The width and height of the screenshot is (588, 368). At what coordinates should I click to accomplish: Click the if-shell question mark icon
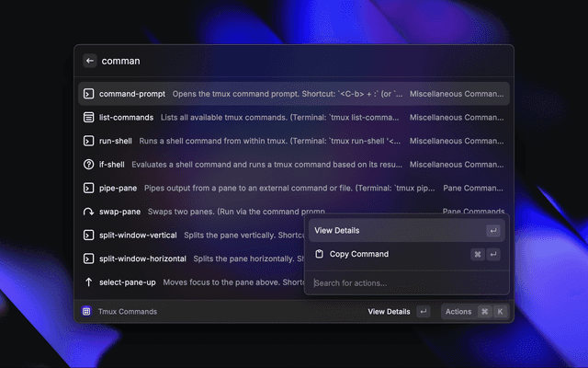tap(88, 165)
